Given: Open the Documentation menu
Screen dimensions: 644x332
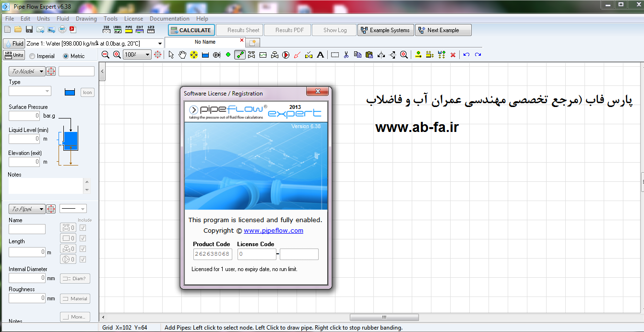Looking at the screenshot, I should pyautogui.click(x=169, y=19).
